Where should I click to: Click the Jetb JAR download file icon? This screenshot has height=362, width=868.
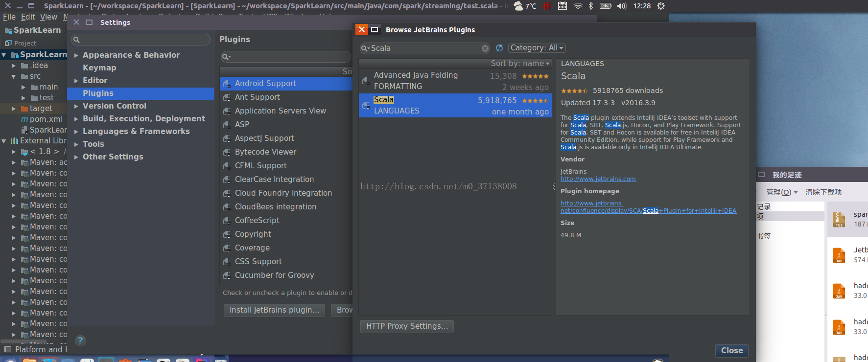[839, 255]
